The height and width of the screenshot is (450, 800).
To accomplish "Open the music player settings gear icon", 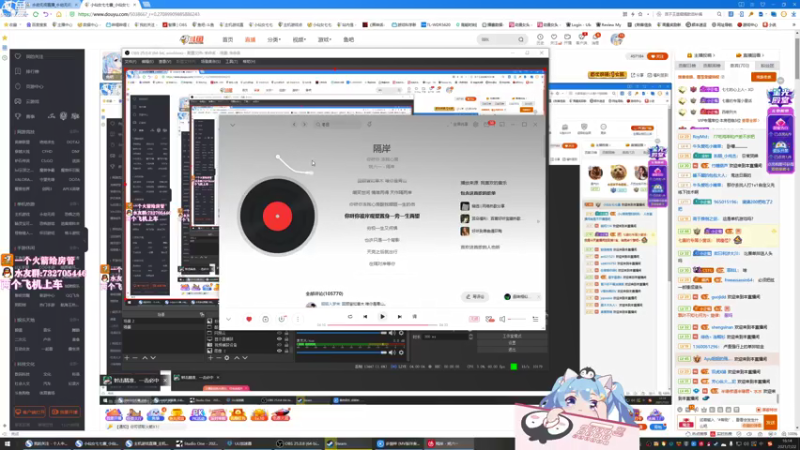I will tap(476, 124).
